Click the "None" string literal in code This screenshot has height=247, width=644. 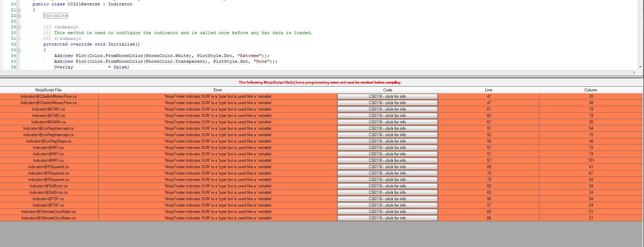click(x=262, y=61)
